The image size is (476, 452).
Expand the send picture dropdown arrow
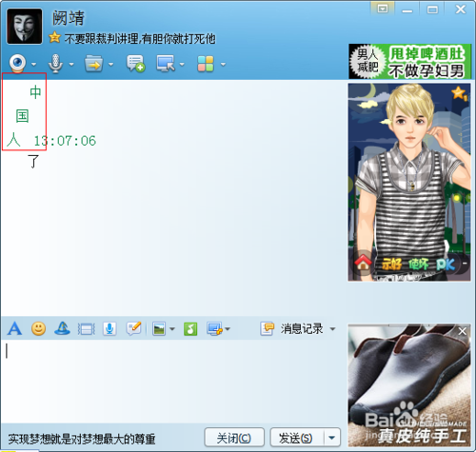click(x=172, y=329)
